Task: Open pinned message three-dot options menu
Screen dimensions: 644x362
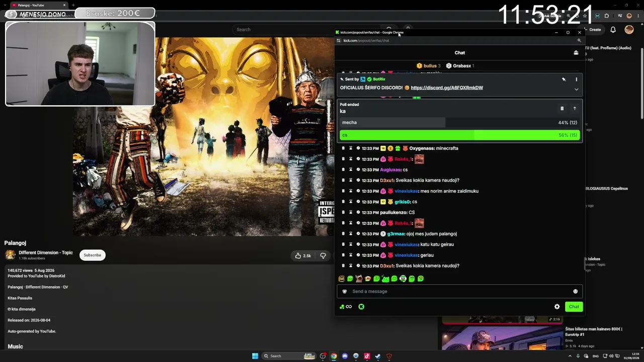Action: tap(576, 79)
